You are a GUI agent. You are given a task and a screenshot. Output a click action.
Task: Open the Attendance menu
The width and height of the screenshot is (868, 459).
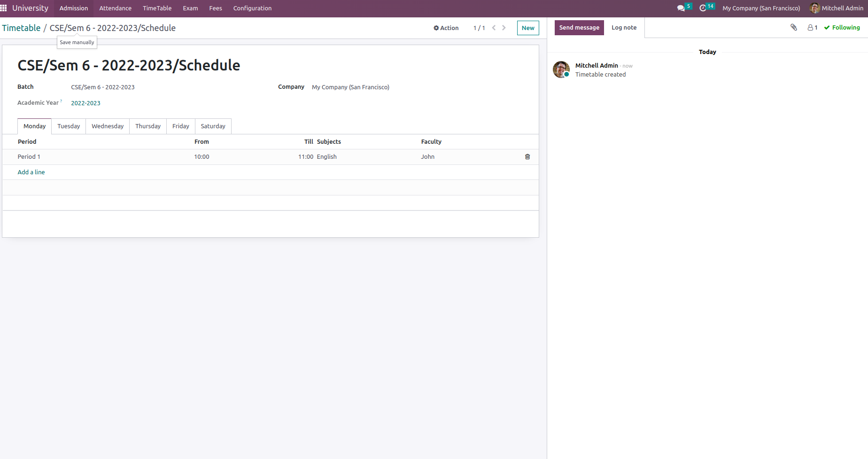[116, 8]
